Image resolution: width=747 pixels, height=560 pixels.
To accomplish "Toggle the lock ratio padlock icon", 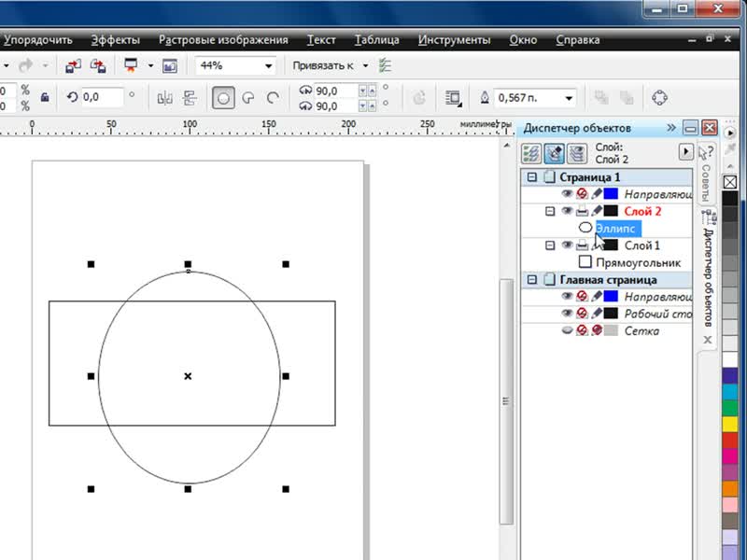I will tap(45, 98).
